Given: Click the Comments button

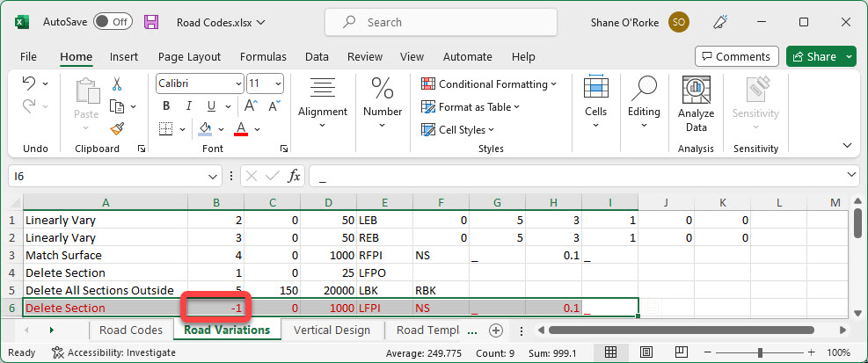Looking at the screenshot, I should [x=736, y=56].
